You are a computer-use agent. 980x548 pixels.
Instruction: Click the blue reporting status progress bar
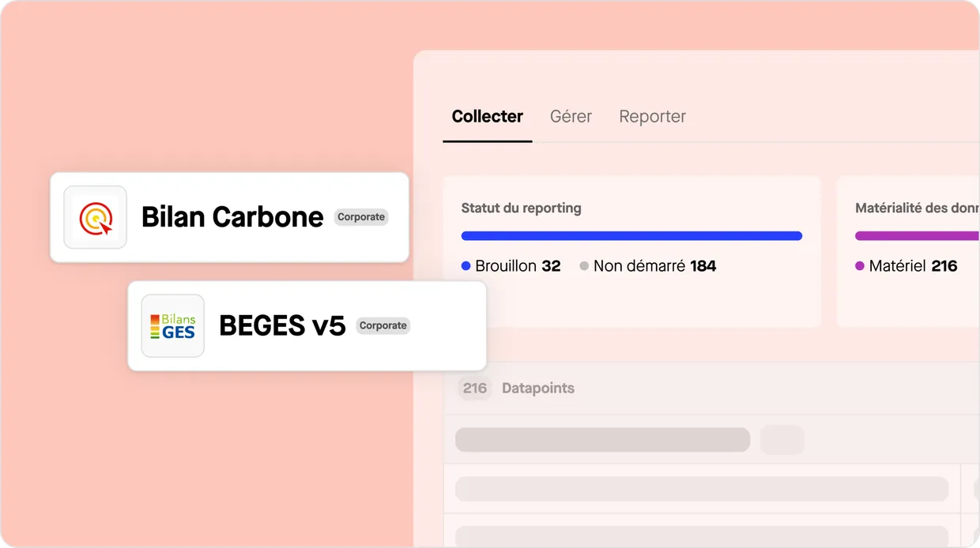(631, 235)
